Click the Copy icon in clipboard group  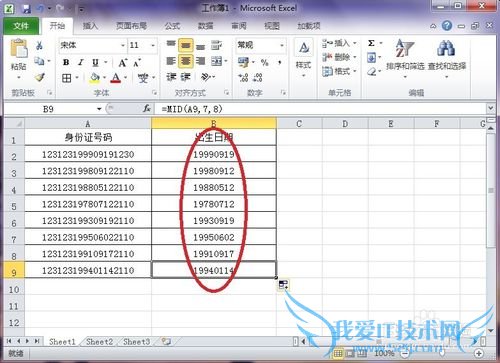click(x=39, y=61)
